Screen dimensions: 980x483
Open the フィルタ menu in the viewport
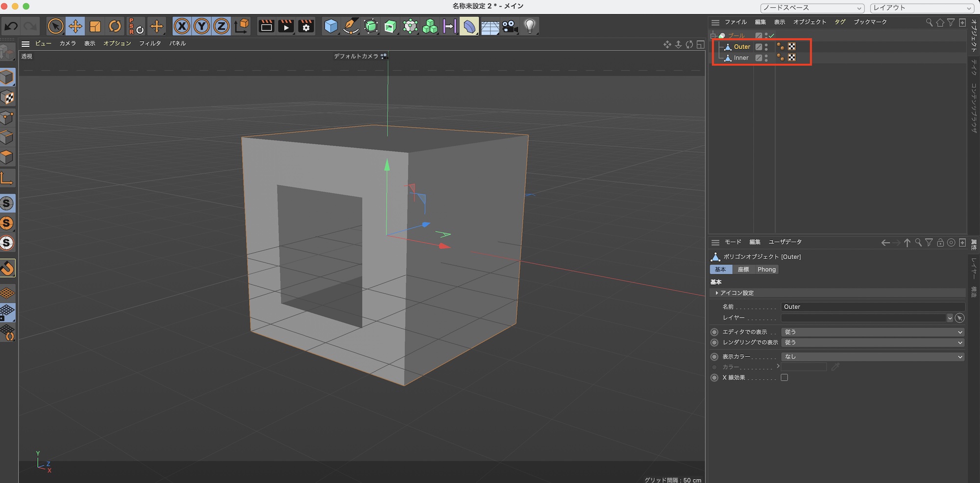(150, 44)
